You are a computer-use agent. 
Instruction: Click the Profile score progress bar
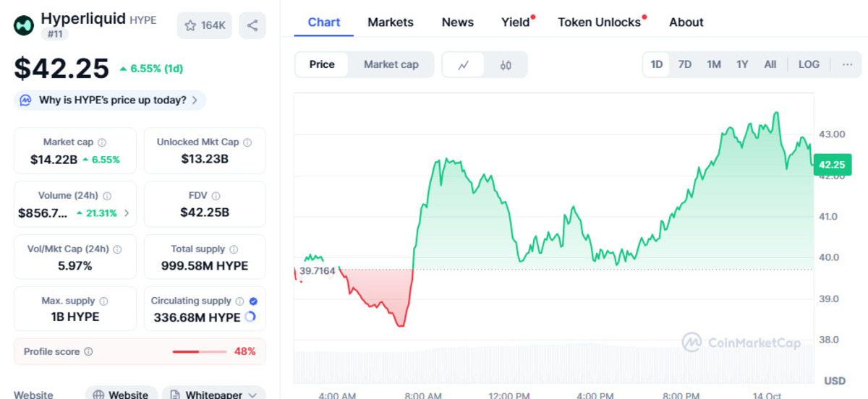(x=200, y=352)
